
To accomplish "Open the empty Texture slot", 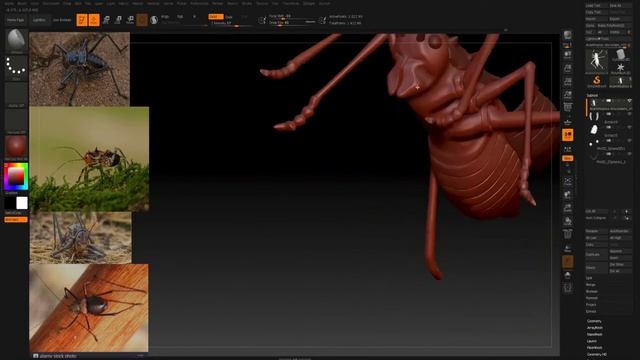I will click(x=16, y=121).
